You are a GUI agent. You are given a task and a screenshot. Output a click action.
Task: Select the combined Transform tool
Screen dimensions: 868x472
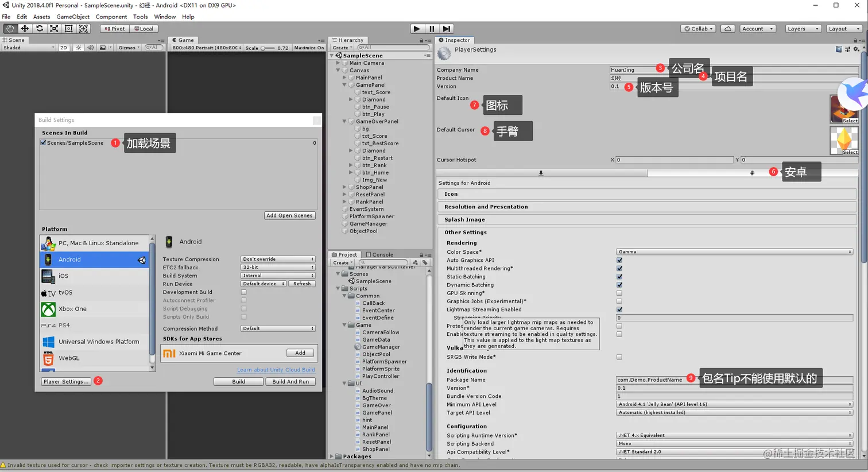(83, 29)
